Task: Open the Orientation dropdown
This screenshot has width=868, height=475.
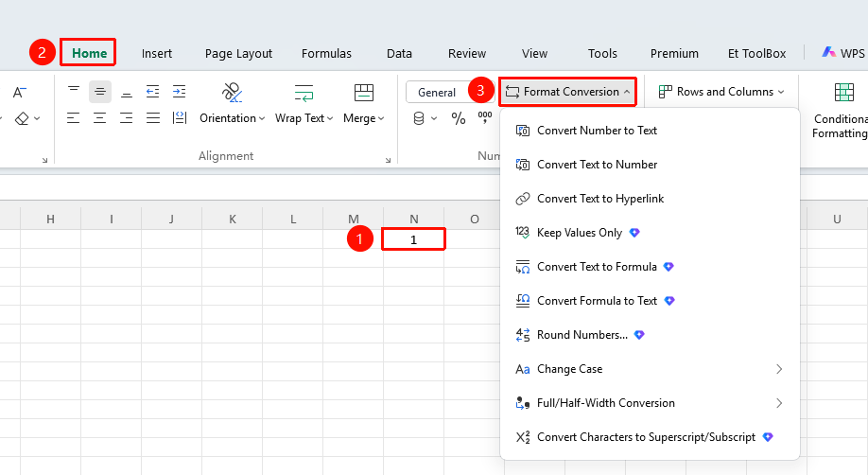Action: (232, 118)
